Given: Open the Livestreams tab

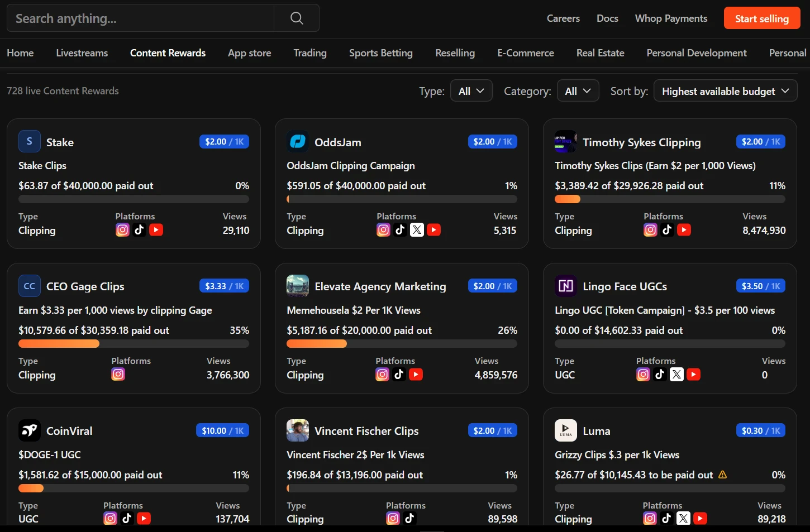Looking at the screenshot, I should pos(82,53).
